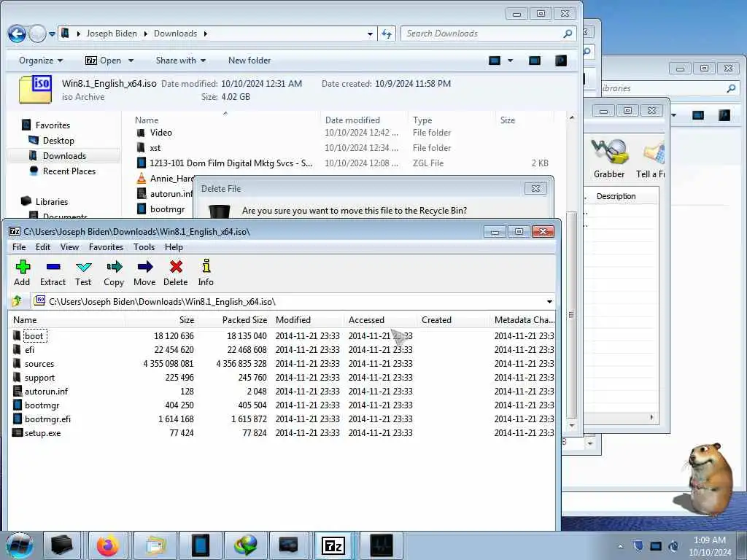Image resolution: width=747 pixels, height=560 pixels.
Task: Switch to 7-Zip taskbar button
Action: click(333, 545)
